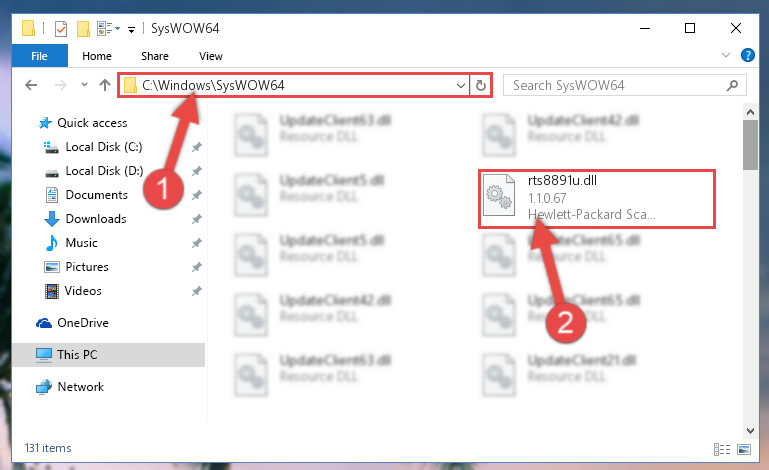Switch to large icons view
The width and height of the screenshot is (769, 470).
(744, 449)
